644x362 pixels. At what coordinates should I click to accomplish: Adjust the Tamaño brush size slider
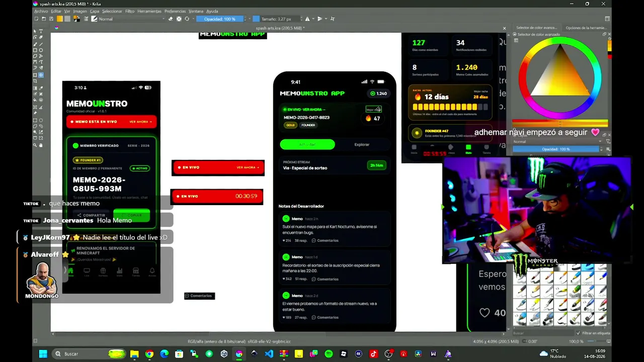[276, 19]
